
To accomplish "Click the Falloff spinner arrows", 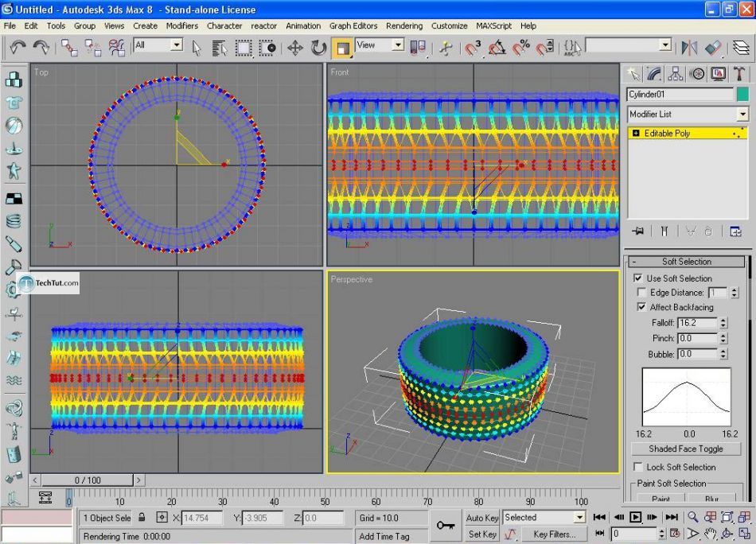I will [723, 323].
